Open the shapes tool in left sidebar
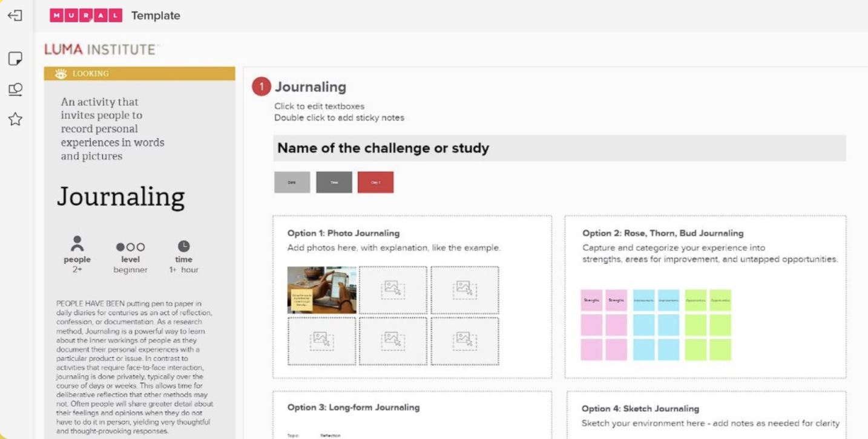The height and width of the screenshot is (439, 868). point(15,89)
